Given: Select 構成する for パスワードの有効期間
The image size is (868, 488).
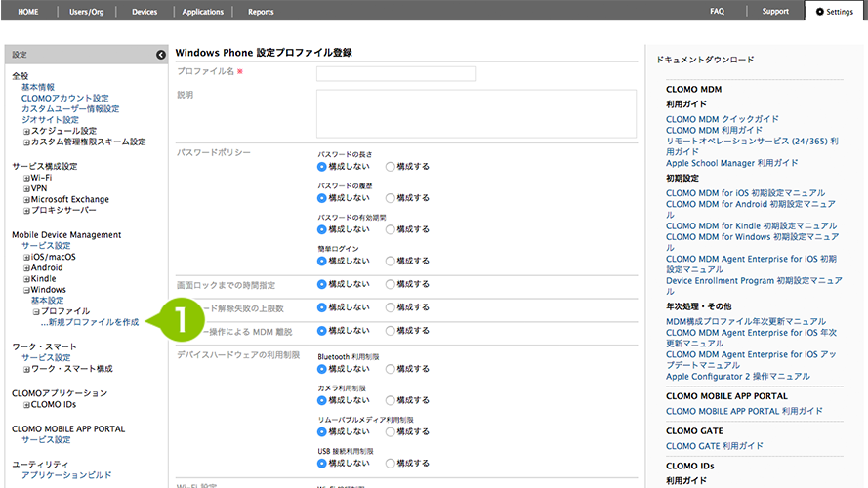Looking at the screenshot, I should 391,229.
